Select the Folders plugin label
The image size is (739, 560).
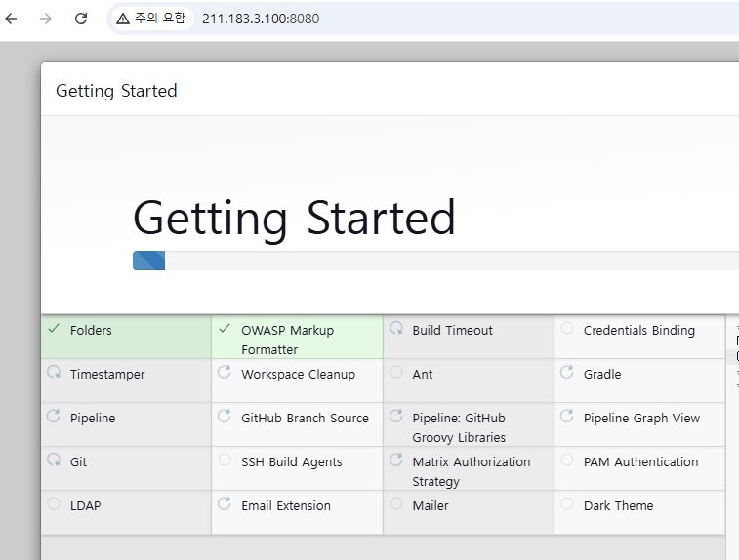coord(91,330)
